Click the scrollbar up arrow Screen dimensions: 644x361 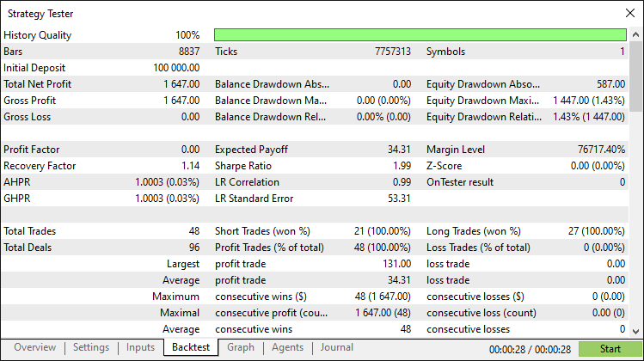pos(635,35)
